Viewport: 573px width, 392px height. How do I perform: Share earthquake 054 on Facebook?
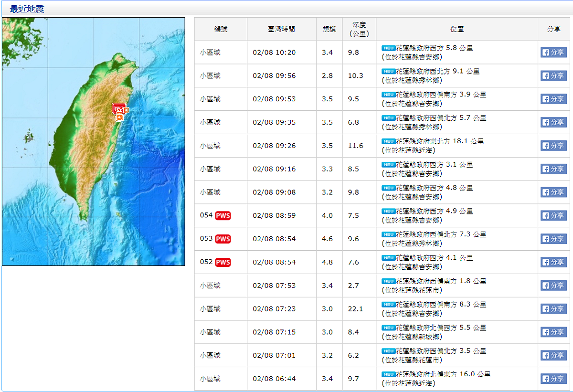pyautogui.click(x=553, y=215)
